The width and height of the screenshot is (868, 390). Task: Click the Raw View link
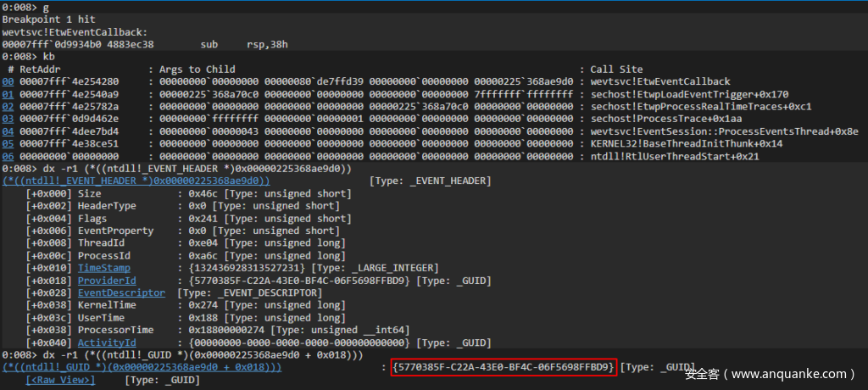[x=60, y=380]
